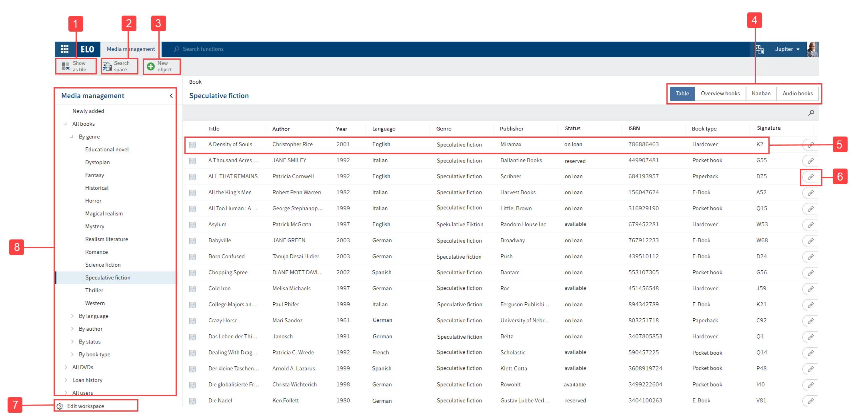Screen dimensions: 868x416
Task: Expand the By language tree node
Action: 72,316
